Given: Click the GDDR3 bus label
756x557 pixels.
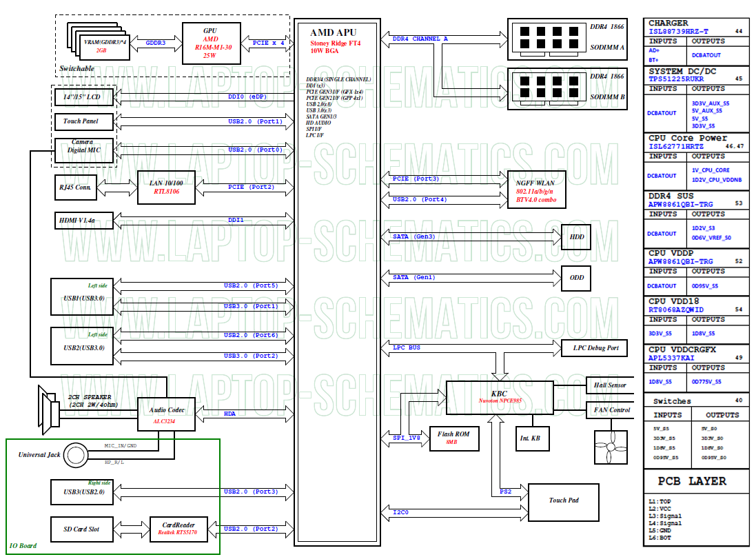Looking at the screenshot, I should [x=156, y=43].
